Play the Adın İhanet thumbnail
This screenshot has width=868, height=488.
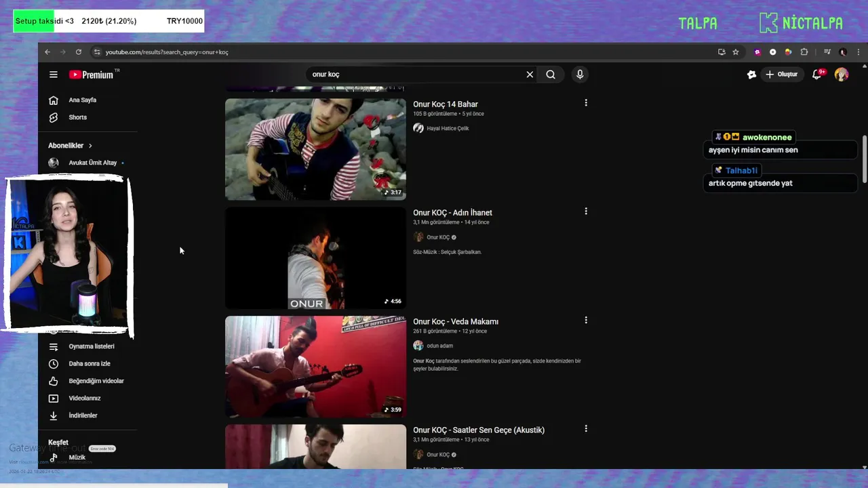[315, 258]
